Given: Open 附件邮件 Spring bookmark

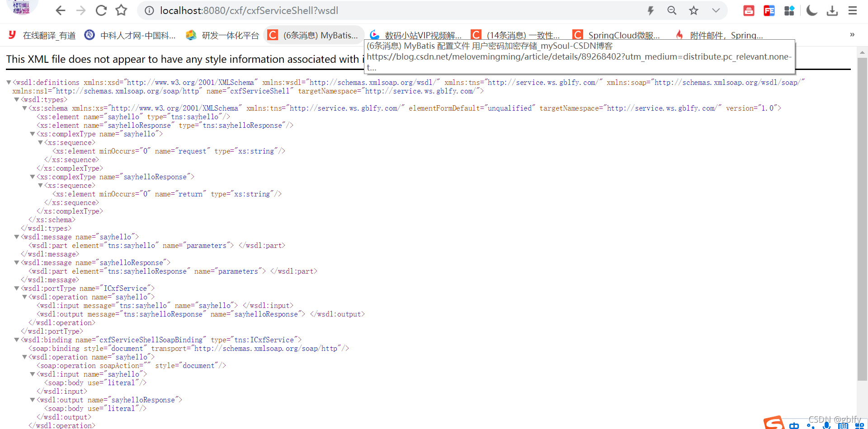Looking at the screenshot, I should tap(719, 35).
